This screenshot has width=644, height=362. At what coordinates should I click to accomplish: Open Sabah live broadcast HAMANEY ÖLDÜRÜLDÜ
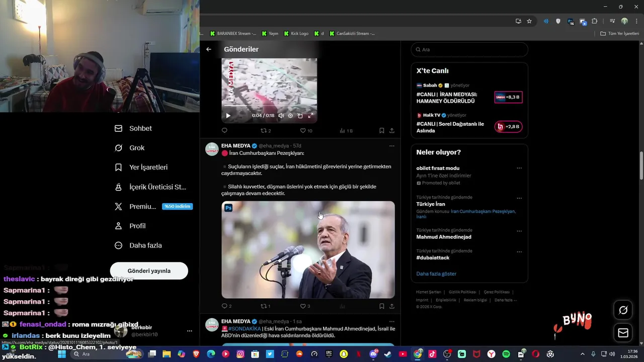coord(469,93)
